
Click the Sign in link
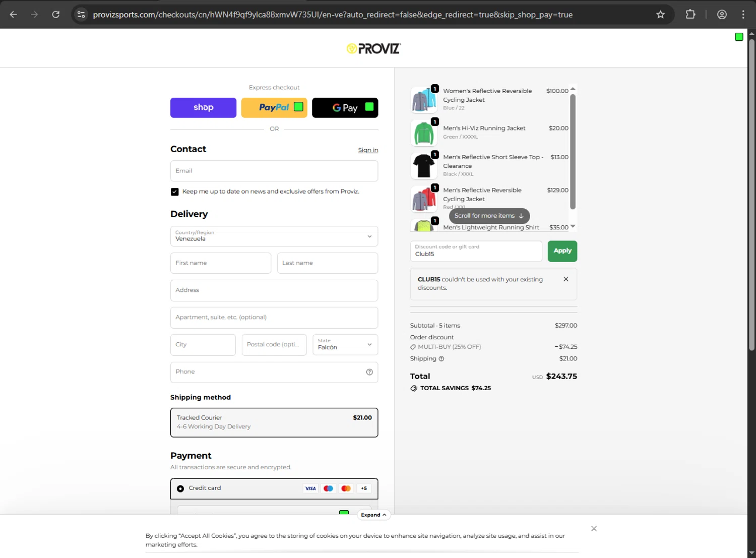(368, 150)
